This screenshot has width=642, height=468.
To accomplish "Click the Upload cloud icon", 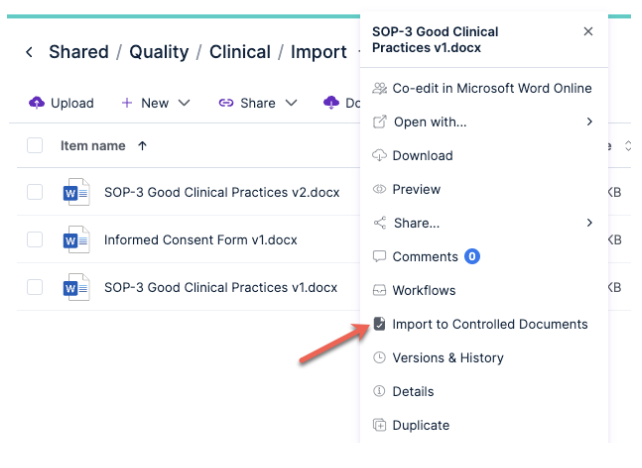I will (x=37, y=102).
